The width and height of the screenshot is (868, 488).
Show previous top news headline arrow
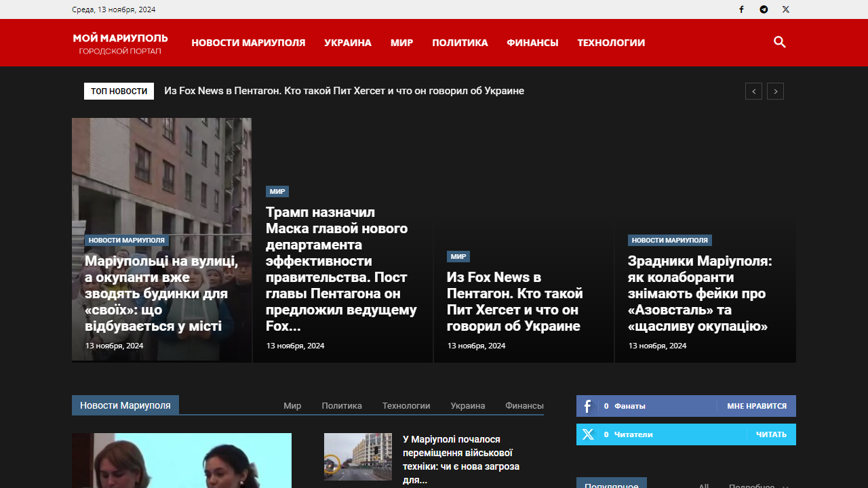[x=753, y=91]
